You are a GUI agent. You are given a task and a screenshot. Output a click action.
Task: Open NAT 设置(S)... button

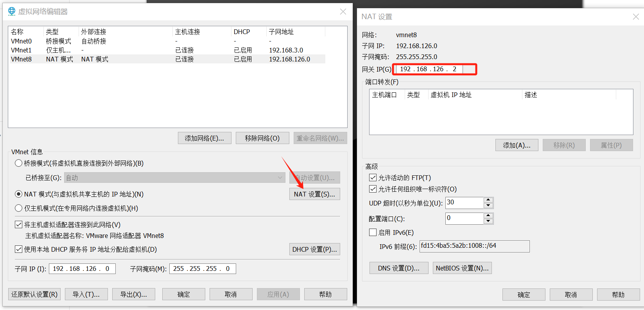click(x=314, y=194)
